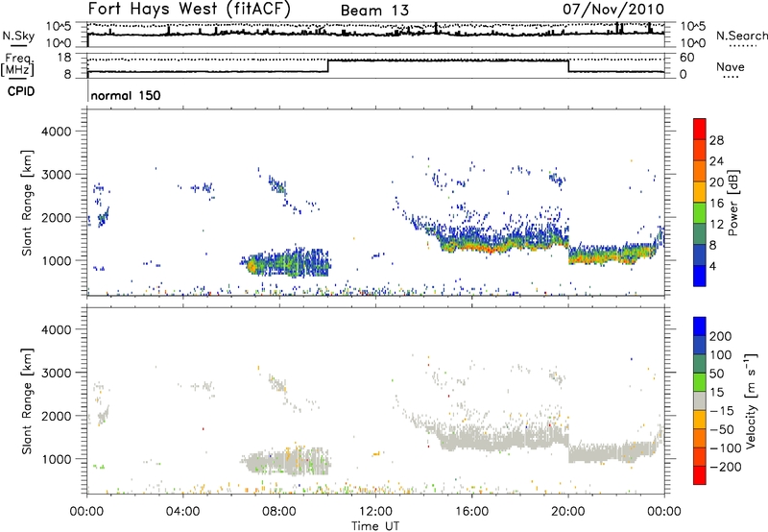Click the 'Freq. [MHz]' axis label
768x532 pixels.
(17, 64)
